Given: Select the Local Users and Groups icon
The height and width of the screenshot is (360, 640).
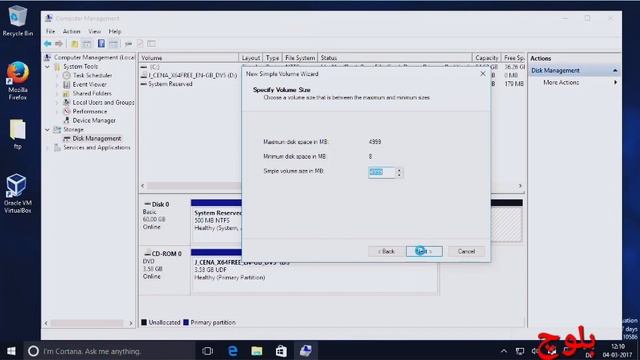Looking at the screenshot, I should (67, 102).
